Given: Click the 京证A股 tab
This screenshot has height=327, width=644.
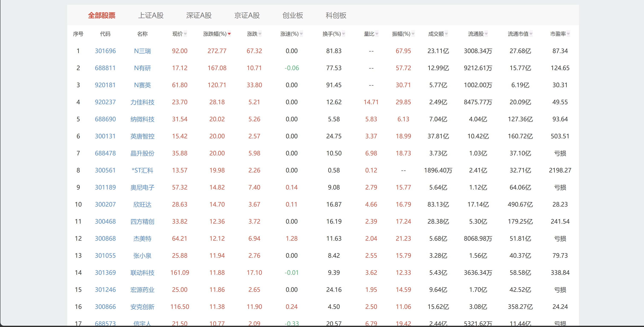Looking at the screenshot, I should tap(247, 16).
